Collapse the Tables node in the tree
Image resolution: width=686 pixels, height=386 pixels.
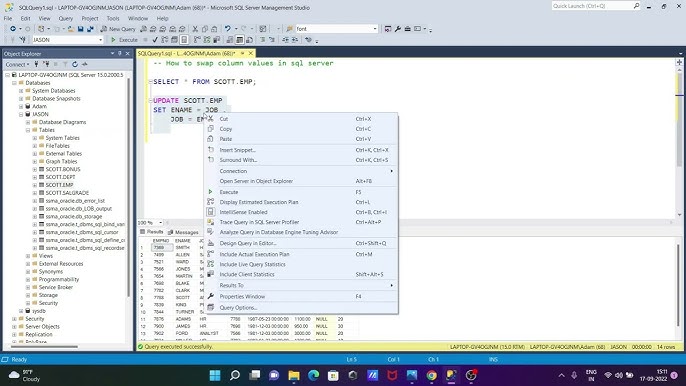[x=28, y=130]
